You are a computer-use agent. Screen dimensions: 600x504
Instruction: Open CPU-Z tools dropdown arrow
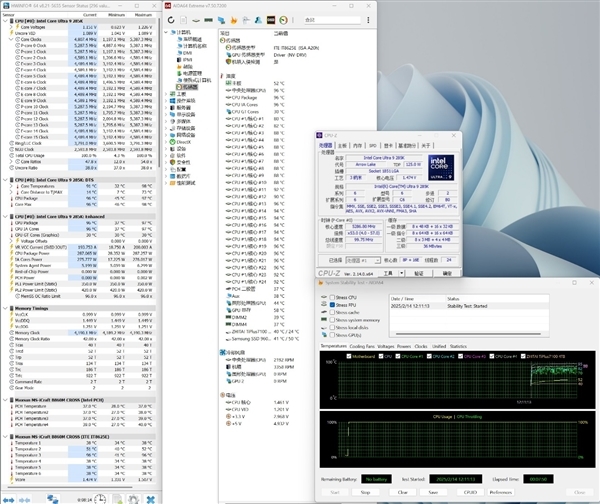coord(401,273)
